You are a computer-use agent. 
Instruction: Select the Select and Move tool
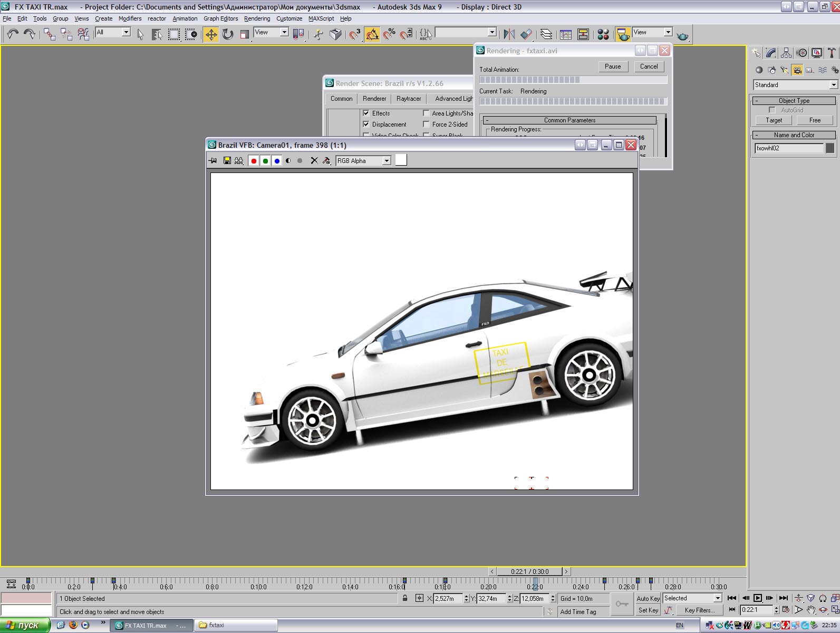click(x=211, y=35)
